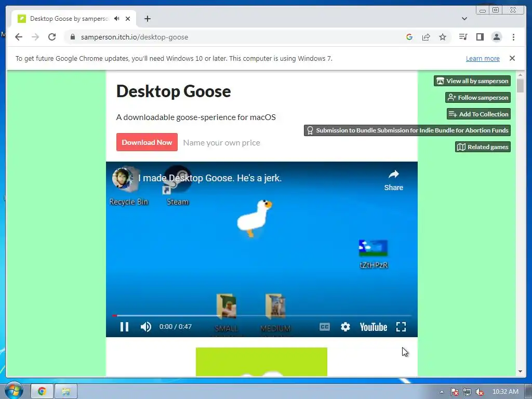This screenshot has height=399, width=532.
Task: Click the Chrome taskbar icon
Action: tap(42, 392)
